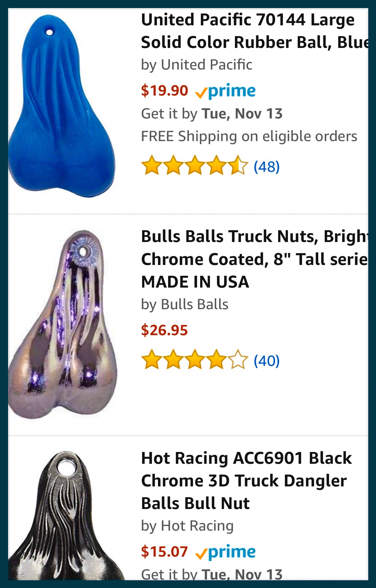376x588 pixels.
Task: Open Bulls Balls Truck Nuts listing title
Action: [x=254, y=259]
